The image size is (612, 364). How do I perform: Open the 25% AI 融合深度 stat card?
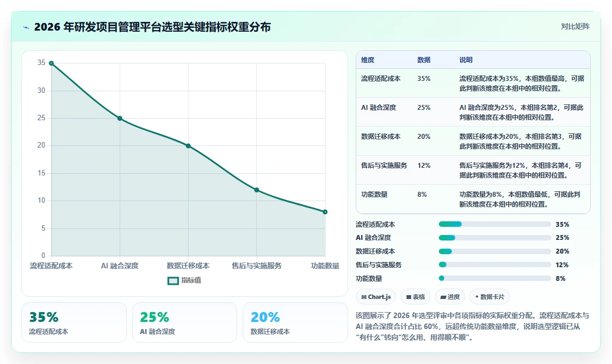[x=185, y=322]
